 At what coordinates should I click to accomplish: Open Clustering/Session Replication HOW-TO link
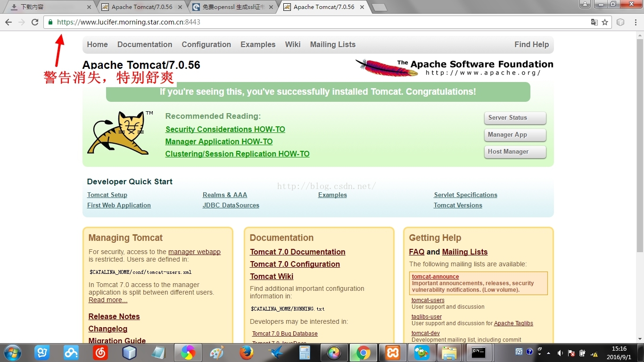(x=237, y=154)
